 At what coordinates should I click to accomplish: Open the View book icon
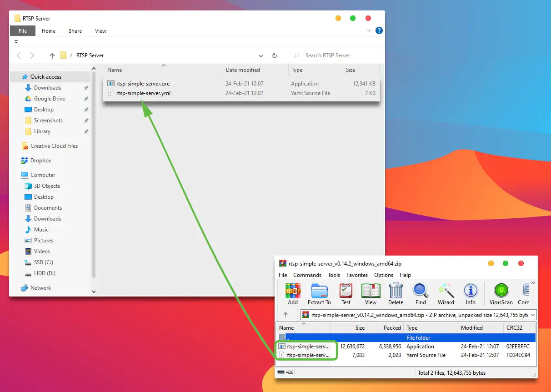click(371, 294)
